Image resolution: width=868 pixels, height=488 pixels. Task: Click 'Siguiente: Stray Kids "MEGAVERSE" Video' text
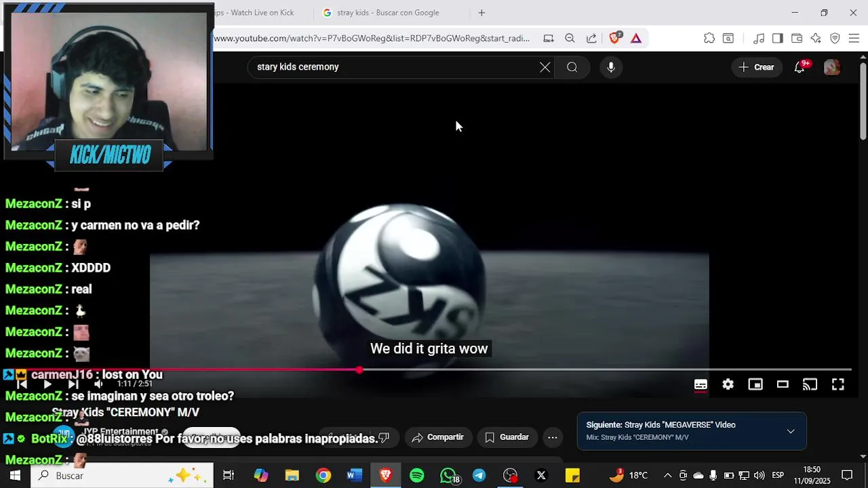(660, 425)
